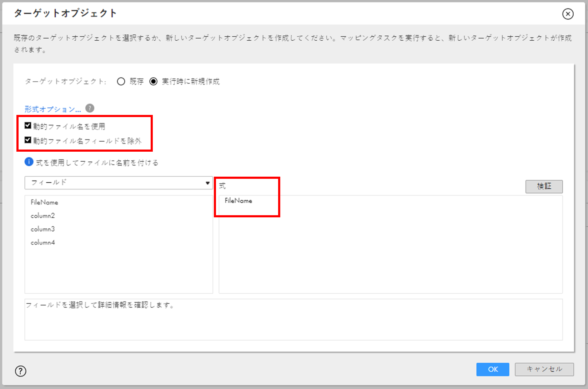The height and width of the screenshot is (389, 588).
Task: Close the ターゲットオブジェクト dialog
Action: coord(568,14)
